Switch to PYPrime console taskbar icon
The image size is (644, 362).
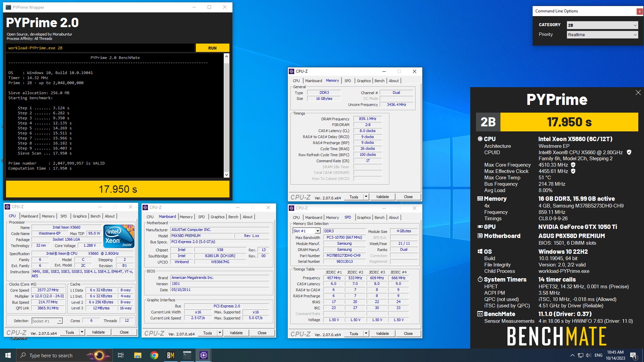[187, 355]
